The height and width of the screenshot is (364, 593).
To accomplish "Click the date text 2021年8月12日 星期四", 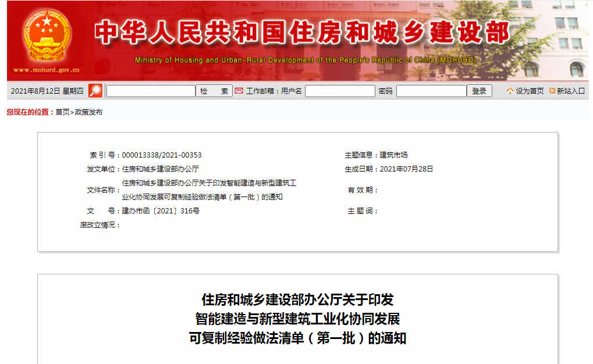I will point(47,91).
